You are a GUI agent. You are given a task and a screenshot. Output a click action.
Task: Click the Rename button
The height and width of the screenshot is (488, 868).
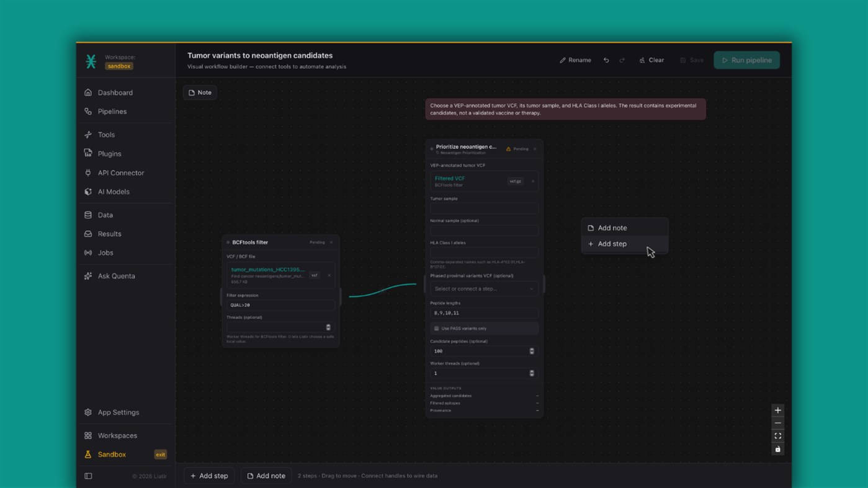coord(575,60)
